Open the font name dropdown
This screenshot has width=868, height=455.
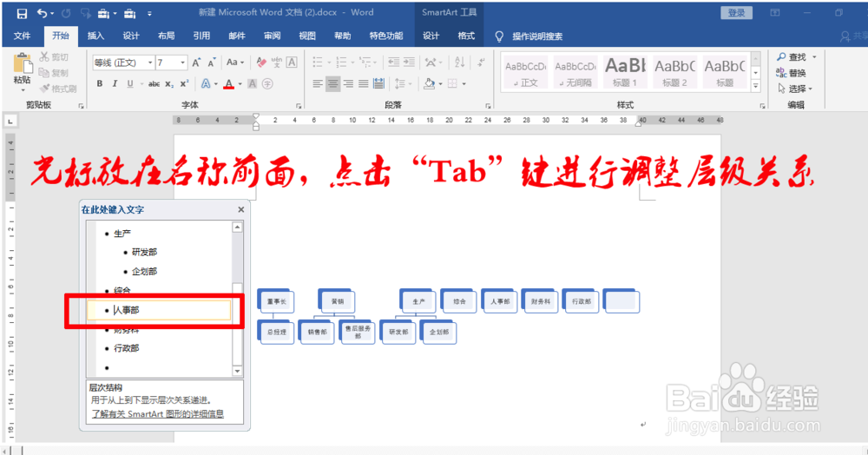tap(150, 63)
